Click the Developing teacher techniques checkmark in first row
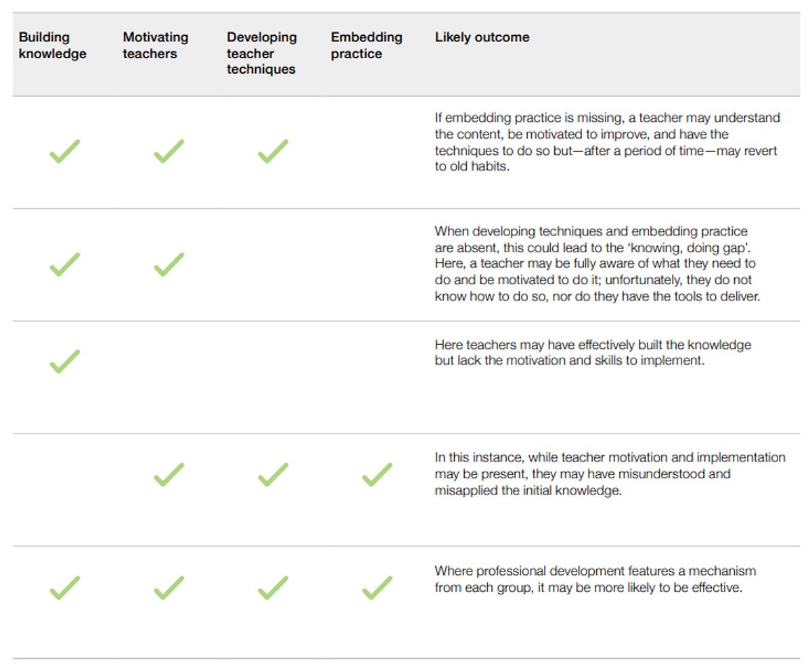The width and height of the screenshot is (812, 671). click(273, 151)
